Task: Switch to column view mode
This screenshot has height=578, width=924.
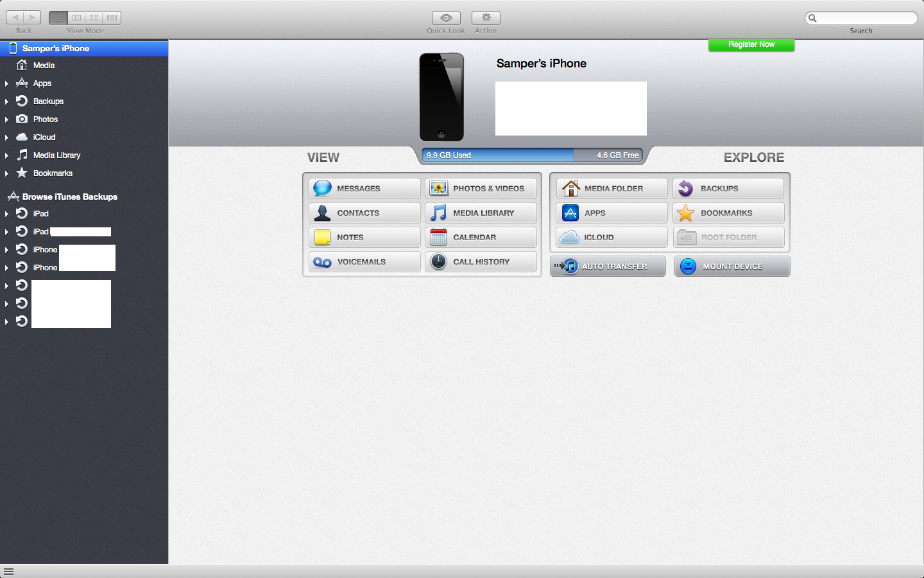Action: (76, 18)
